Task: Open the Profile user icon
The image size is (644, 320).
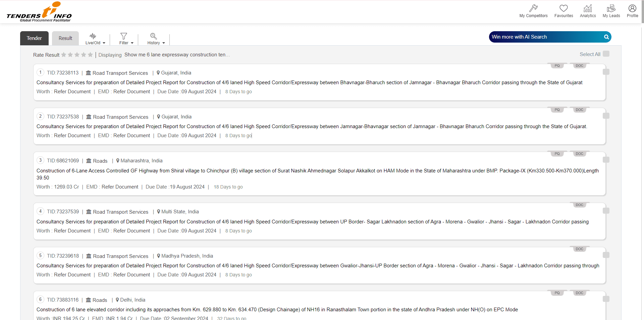Action: [x=632, y=8]
